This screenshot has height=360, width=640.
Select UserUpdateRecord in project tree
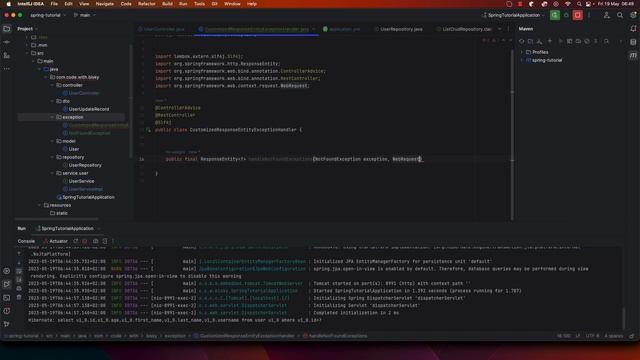[89, 109]
